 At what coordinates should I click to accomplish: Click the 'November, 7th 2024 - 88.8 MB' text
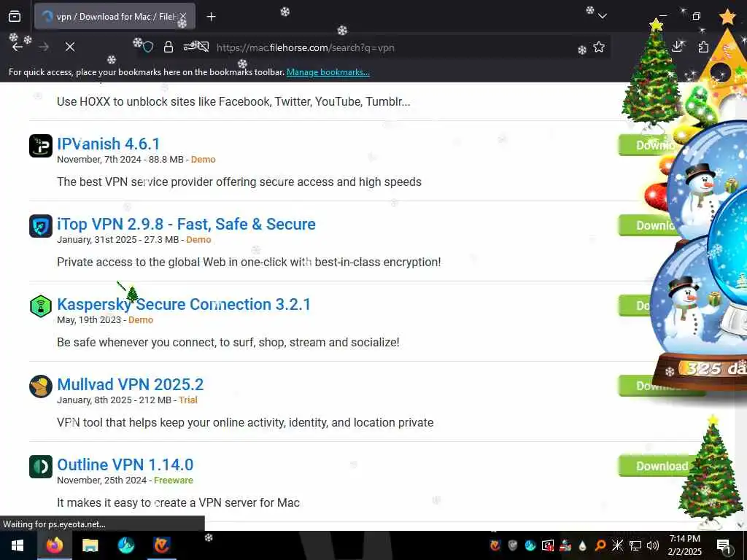120,160
